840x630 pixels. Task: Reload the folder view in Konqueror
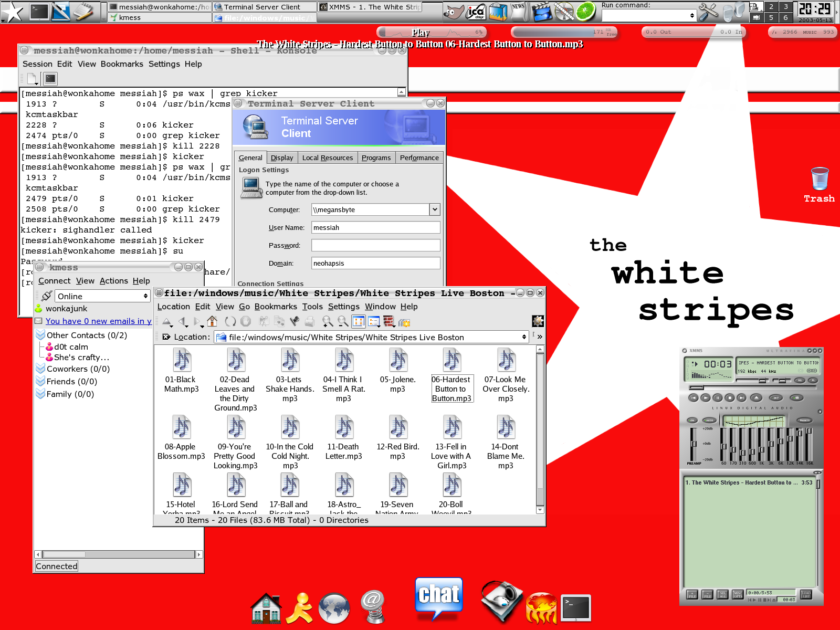230,321
